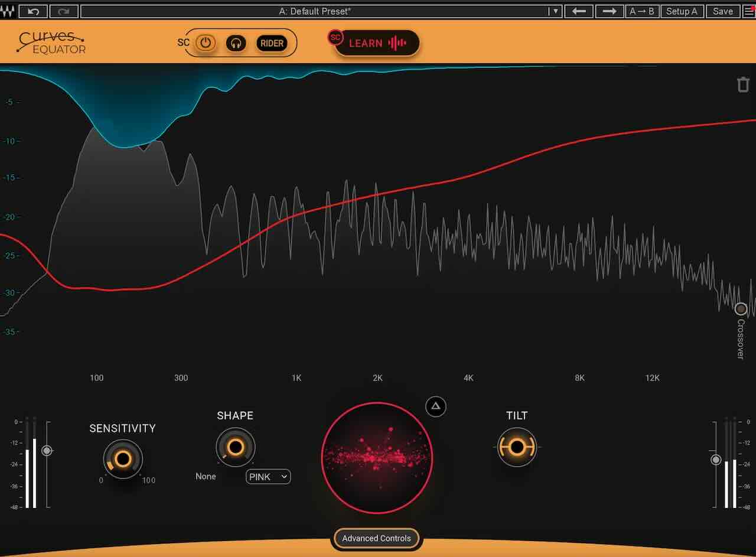
Task: Toggle the RIDER mode button
Action: (272, 43)
